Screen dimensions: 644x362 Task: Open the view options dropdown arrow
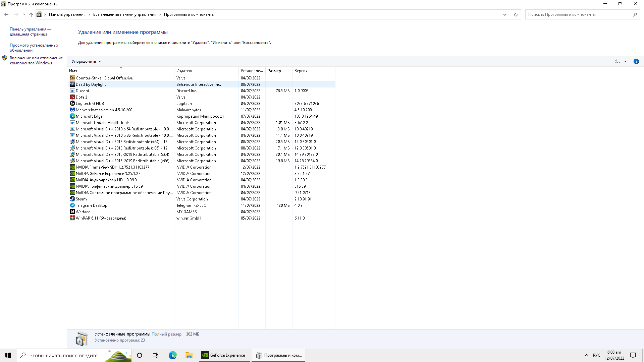coord(625,61)
